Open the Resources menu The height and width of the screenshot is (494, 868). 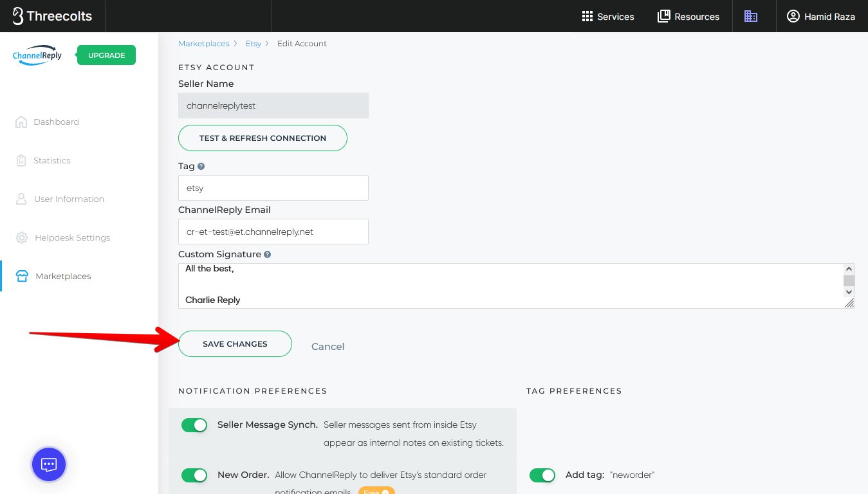click(688, 17)
